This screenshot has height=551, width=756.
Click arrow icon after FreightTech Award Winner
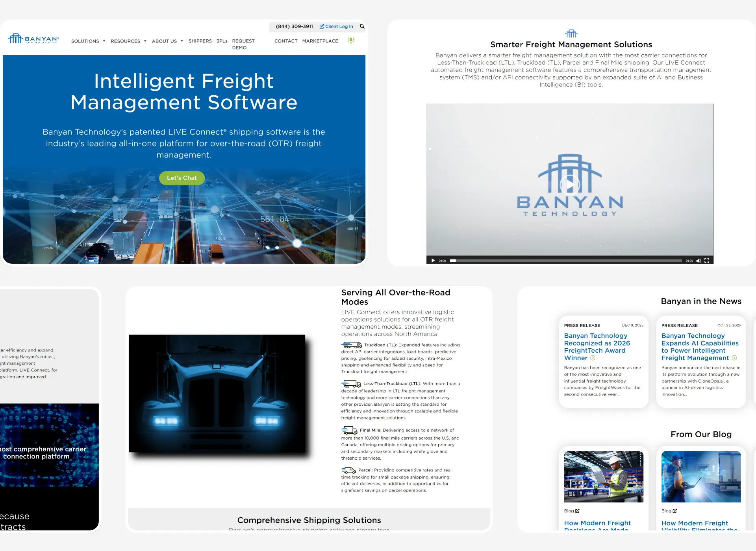point(593,358)
